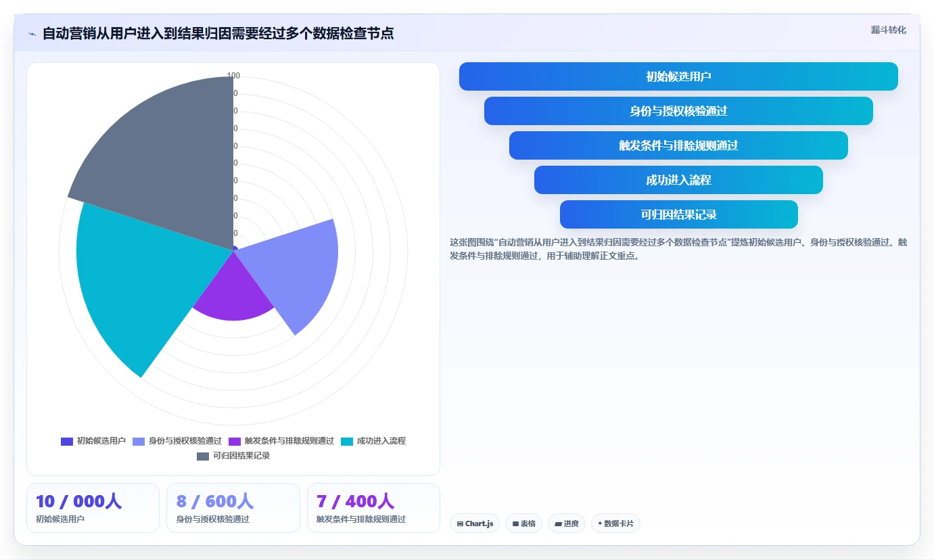934x560 pixels.
Task: Click the 进度 tag chip
Action: tap(567, 523)
